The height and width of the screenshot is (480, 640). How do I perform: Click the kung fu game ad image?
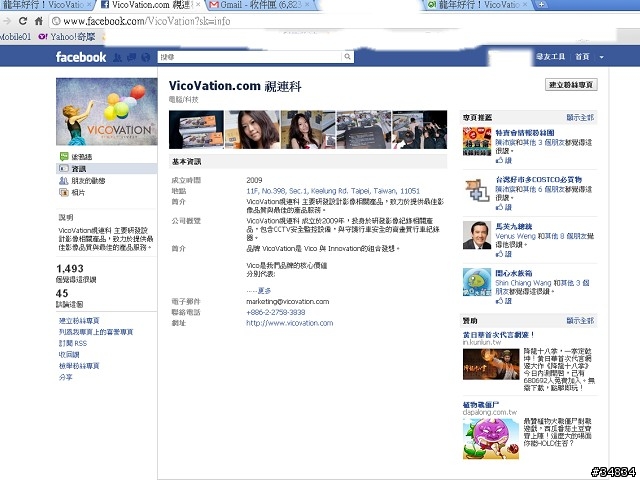(491, 364)
